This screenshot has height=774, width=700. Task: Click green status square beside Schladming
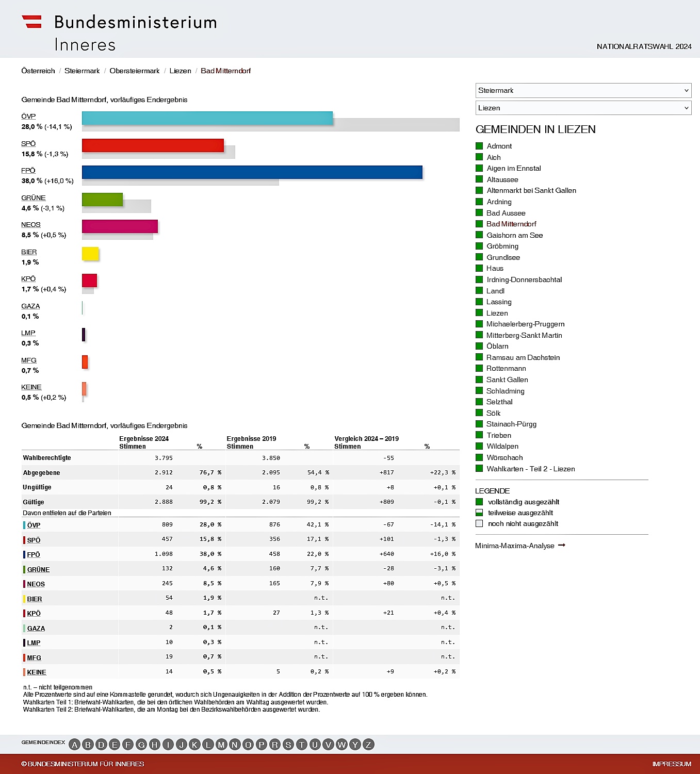coord(479,391)
